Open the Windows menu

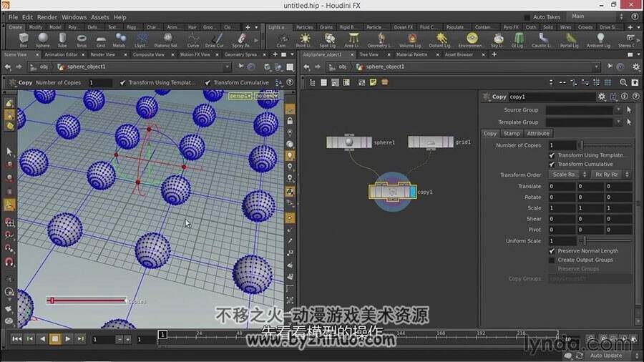point(74,17)
